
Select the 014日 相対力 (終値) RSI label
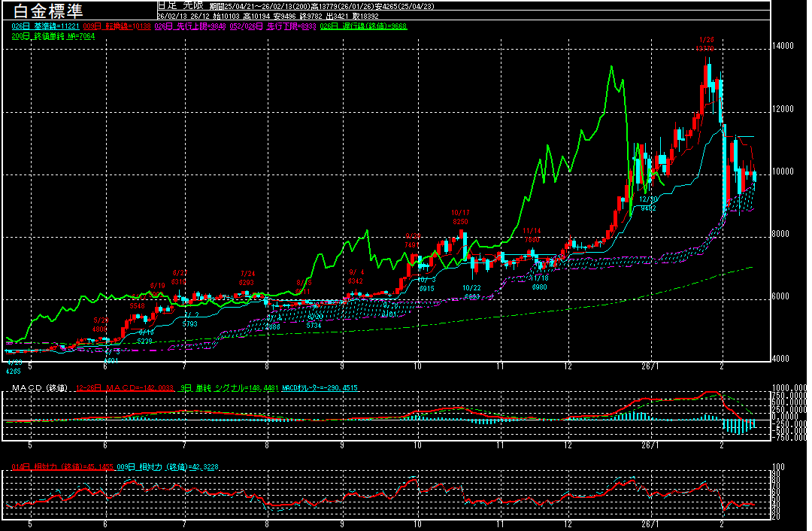(x=62, y=467)
